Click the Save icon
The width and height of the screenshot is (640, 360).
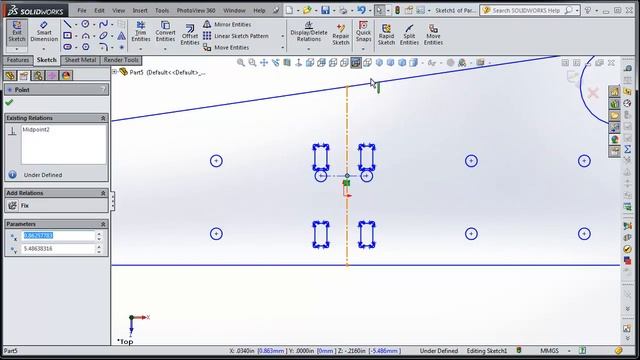tap(325, 10)
